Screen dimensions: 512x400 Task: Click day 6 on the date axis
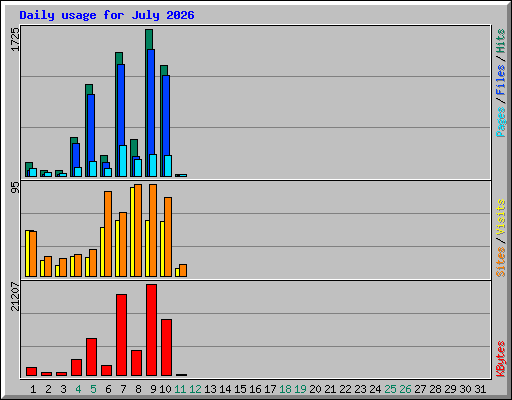coord(108,389)
